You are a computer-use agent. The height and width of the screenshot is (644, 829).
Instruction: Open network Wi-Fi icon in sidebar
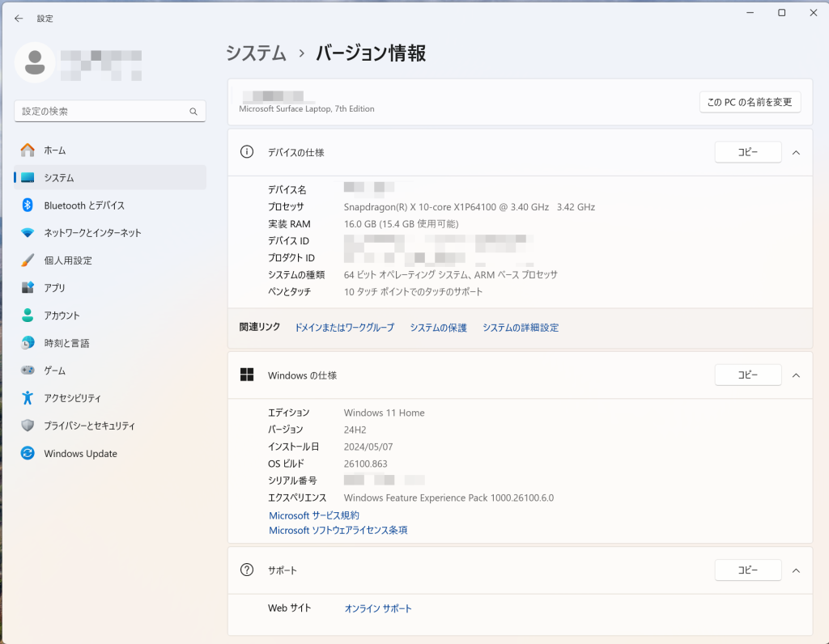28,233
